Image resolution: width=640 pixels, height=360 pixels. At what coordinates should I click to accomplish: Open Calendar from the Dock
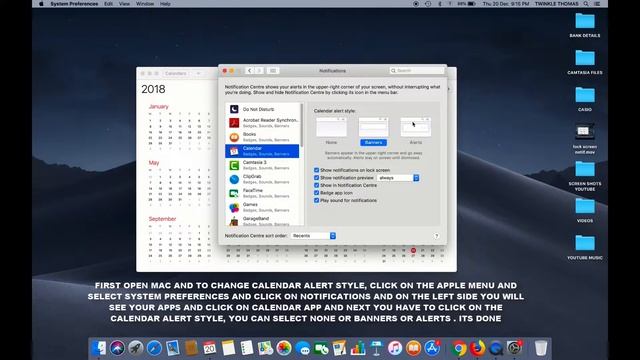209,348
